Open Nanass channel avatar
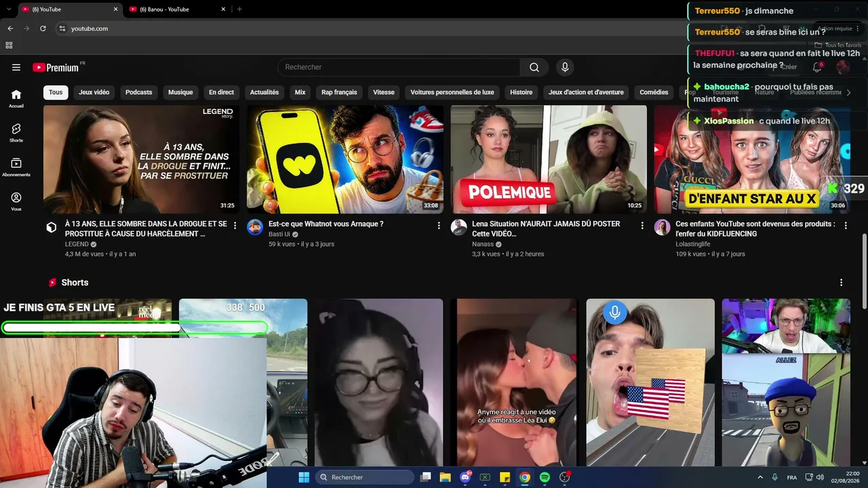This screenshot has height=488, width=868. pos(459,228)
